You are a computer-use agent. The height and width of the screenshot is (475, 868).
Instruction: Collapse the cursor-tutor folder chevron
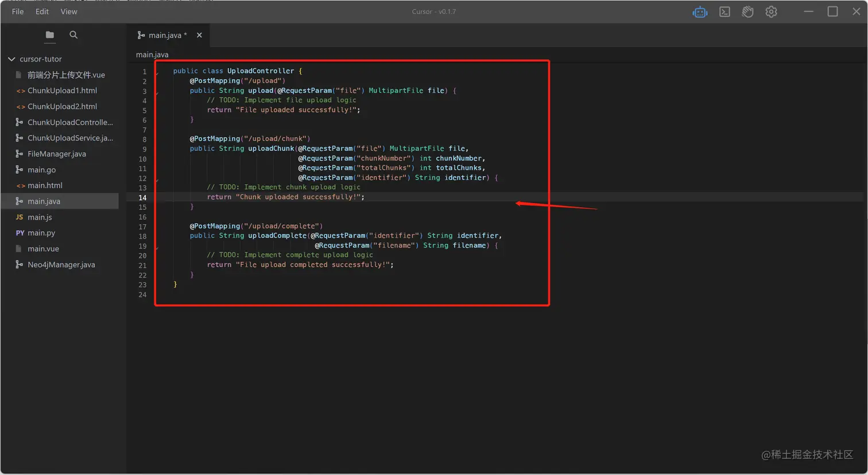(x=11, y=59)
